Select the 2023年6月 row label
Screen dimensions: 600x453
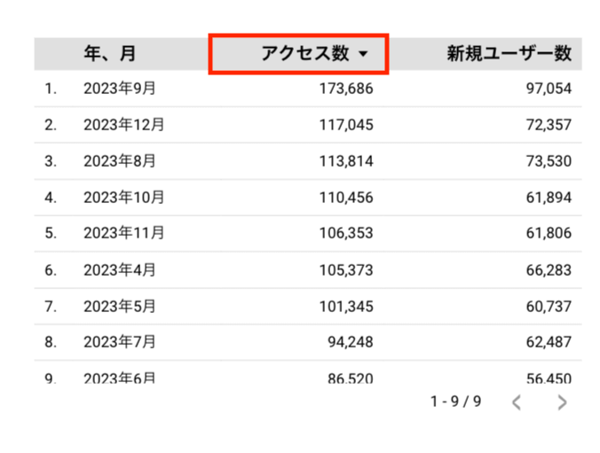[x=119, y=377]
